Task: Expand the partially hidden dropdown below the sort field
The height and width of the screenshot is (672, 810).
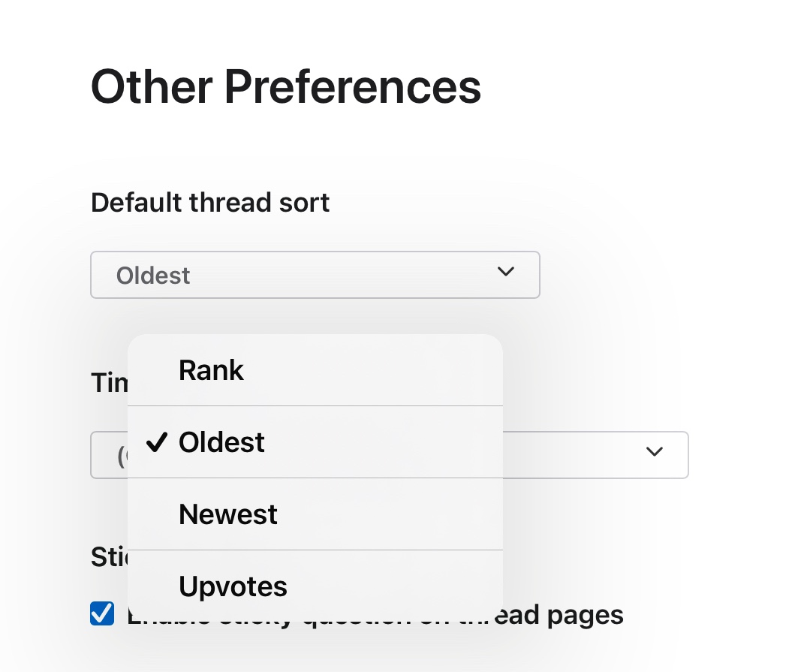Action: (593, 455)
